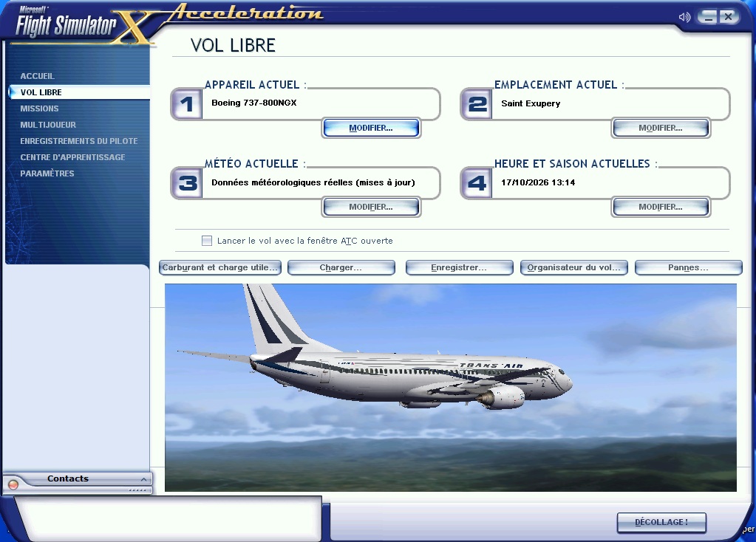The height and width of the screenshot is (542, 756).
Task: Click the speaker sound icon in title bar
Action: [684, 17]
